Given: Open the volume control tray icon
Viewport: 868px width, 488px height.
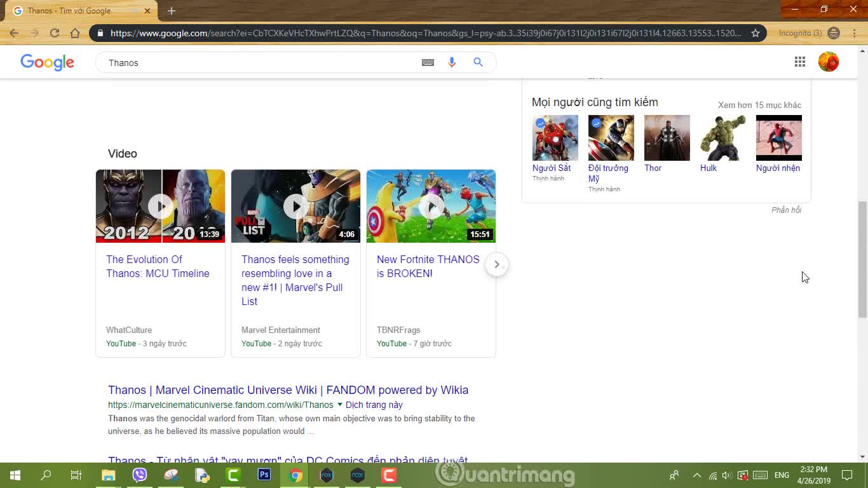Looking at the screenshot, I should [727, 475].
